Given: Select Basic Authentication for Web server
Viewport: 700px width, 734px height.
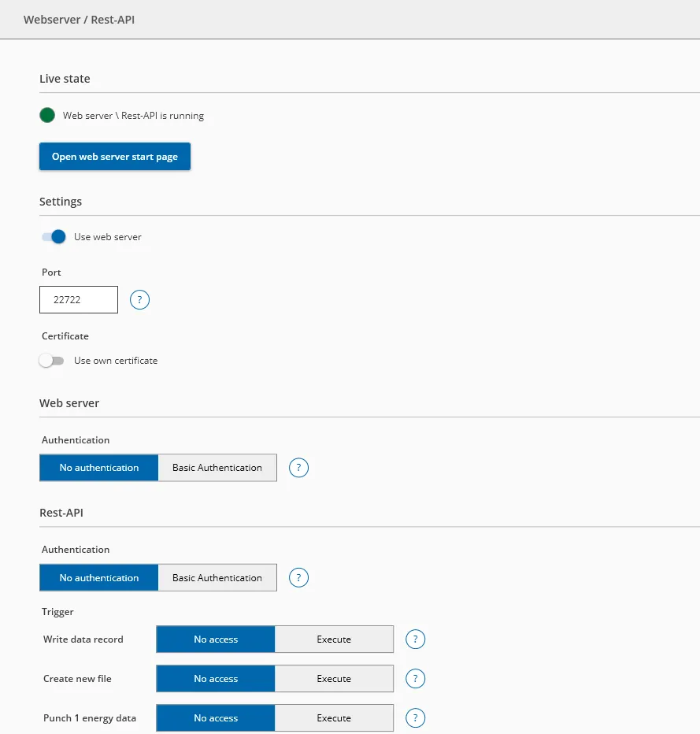Looking at the screenshot, I should click(217, 468).
